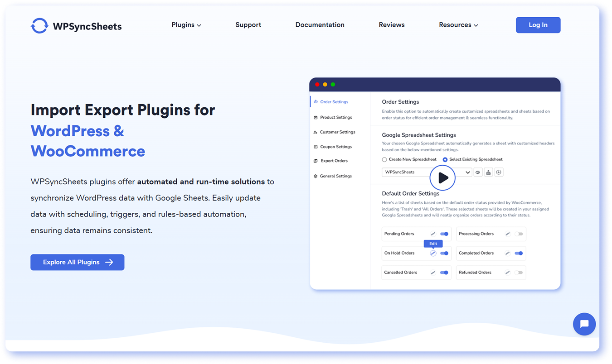The image size is (612, 364).
Task: Click the eye view spreadsheet icon
Action: tap(478, 172)
